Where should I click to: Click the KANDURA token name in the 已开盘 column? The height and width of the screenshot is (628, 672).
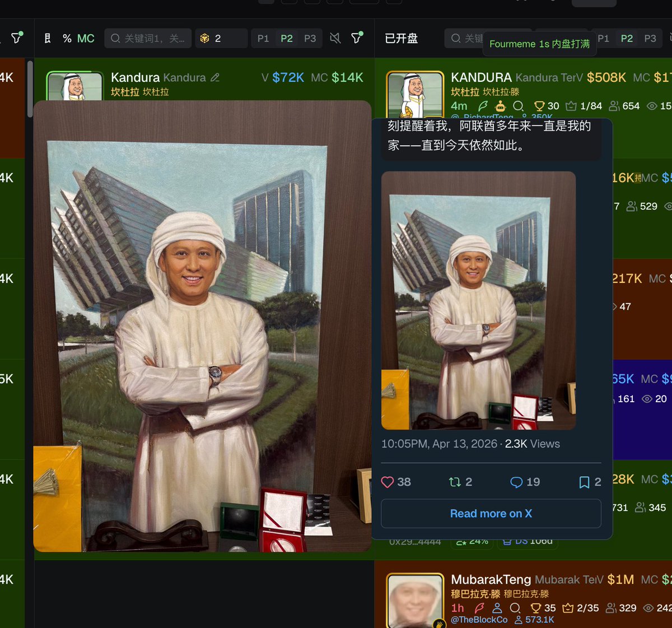point(482,77)
